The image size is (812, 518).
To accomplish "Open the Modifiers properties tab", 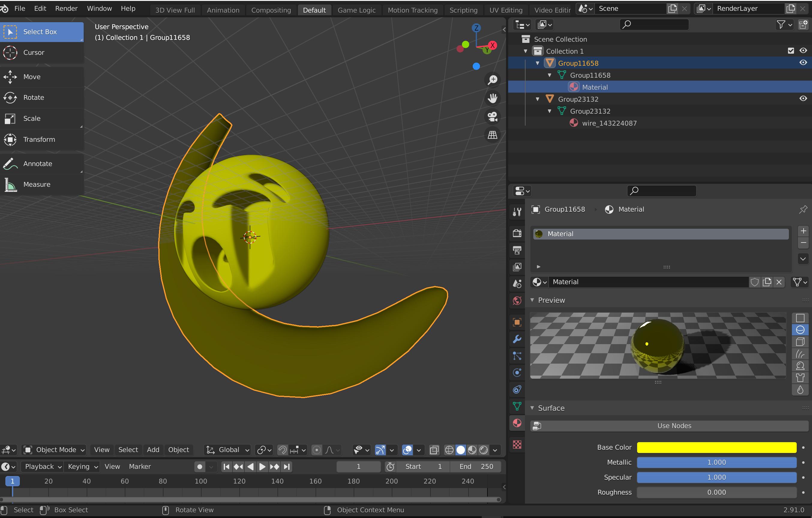I will pos(517,339).
